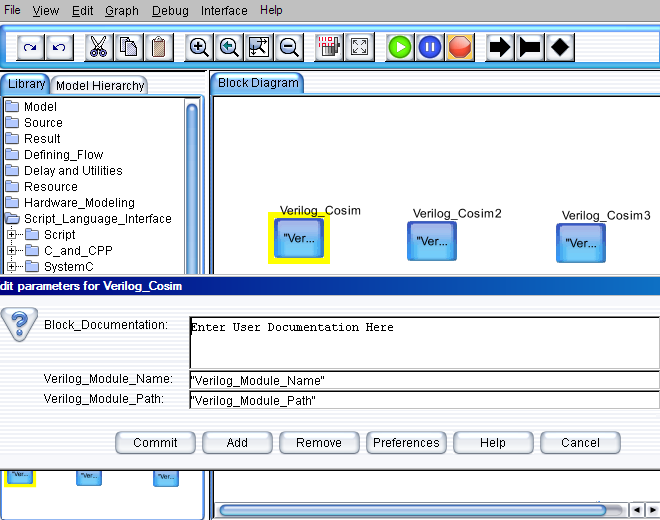This screenshot has height=520, width=660.
Task: Open the View menu
Action: coord(46,11)
